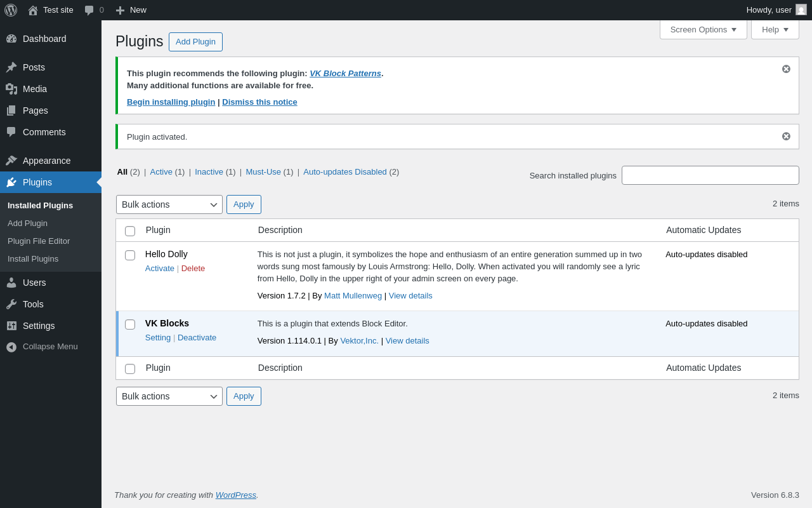Open Media via its sidebar icon
812x508 pixels.
[x=11, y=89]
